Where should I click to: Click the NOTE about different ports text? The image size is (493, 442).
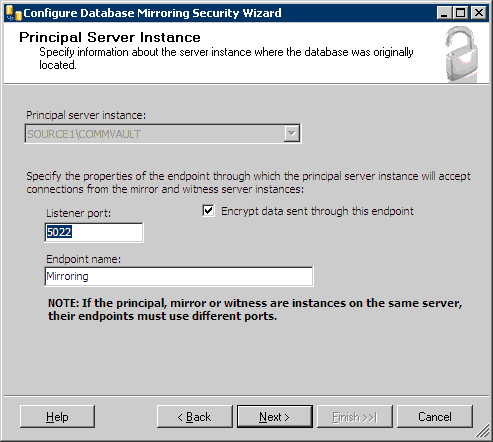(x=255, y=310)
